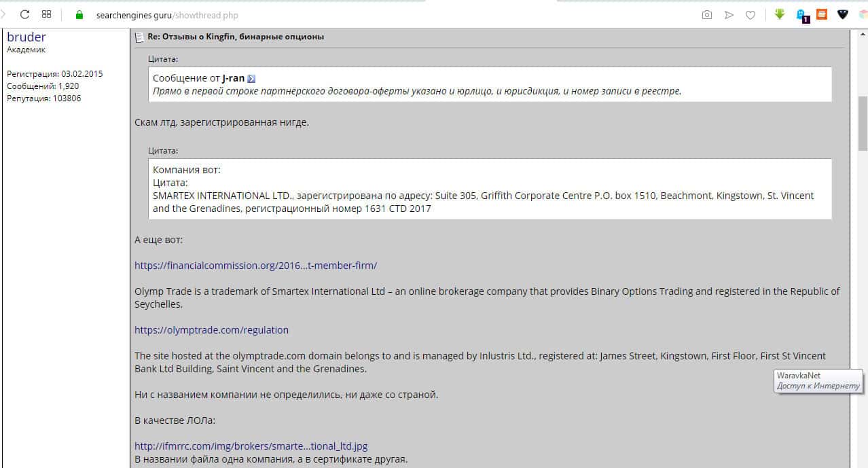Reload the page with the refresh icon
The image size is (868, 468).
pyautogui.click(x=24, y=14)
